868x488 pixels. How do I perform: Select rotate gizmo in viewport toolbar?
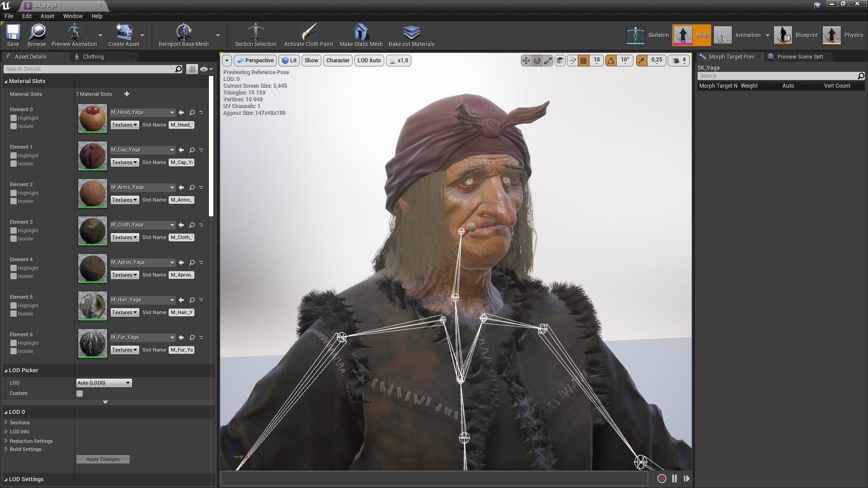tap(537, 61)
